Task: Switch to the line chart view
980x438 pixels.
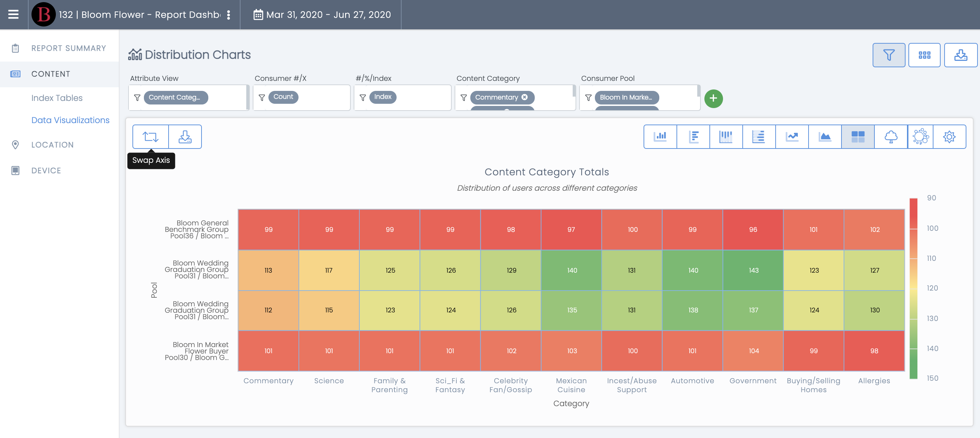Action: 792,136
